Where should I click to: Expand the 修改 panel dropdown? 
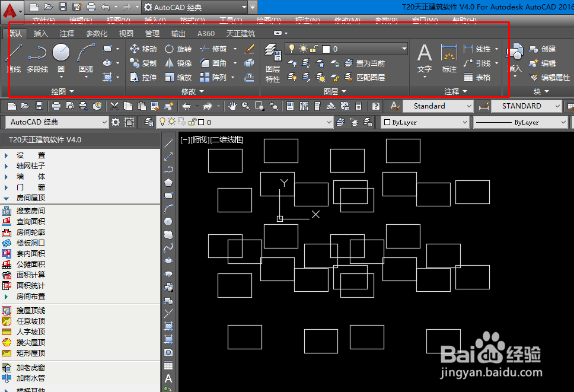tap(193, 91)
